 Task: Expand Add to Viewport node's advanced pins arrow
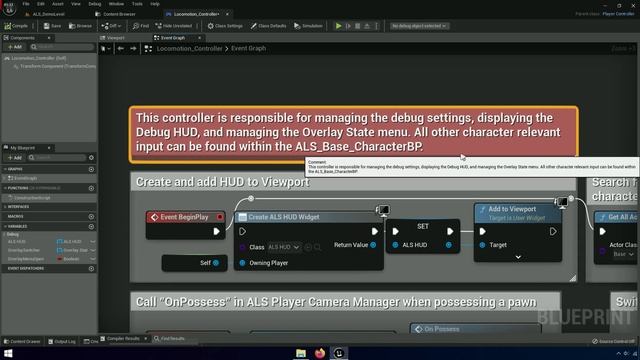click(x=518, y=257)
